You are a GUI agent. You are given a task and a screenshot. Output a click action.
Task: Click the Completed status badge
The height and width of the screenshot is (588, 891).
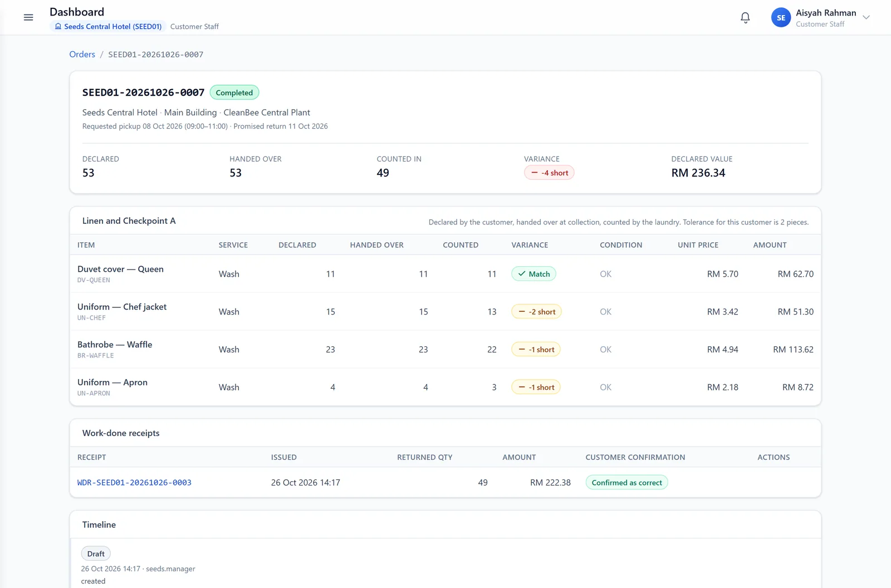234,92
